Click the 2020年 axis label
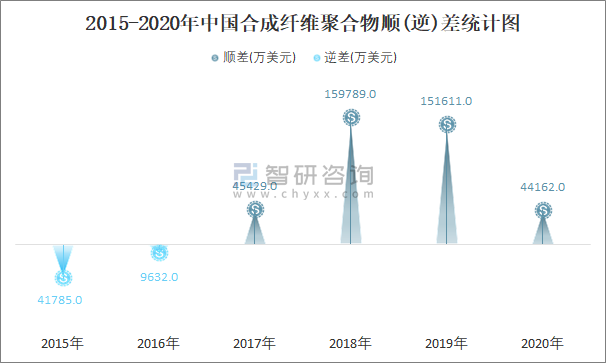 click(x=542, y=343)
